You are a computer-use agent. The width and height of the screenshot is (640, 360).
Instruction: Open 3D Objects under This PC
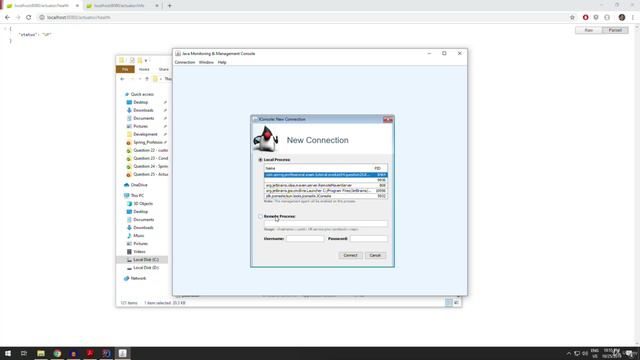coord(143,204)
